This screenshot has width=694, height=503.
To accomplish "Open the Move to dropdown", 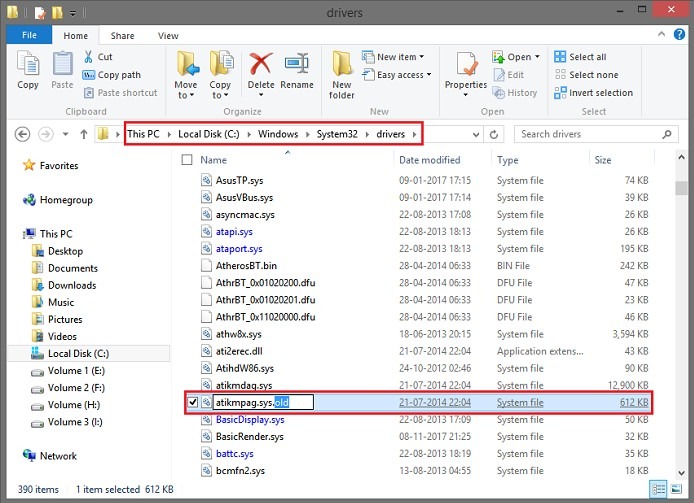I will (186, 90).
